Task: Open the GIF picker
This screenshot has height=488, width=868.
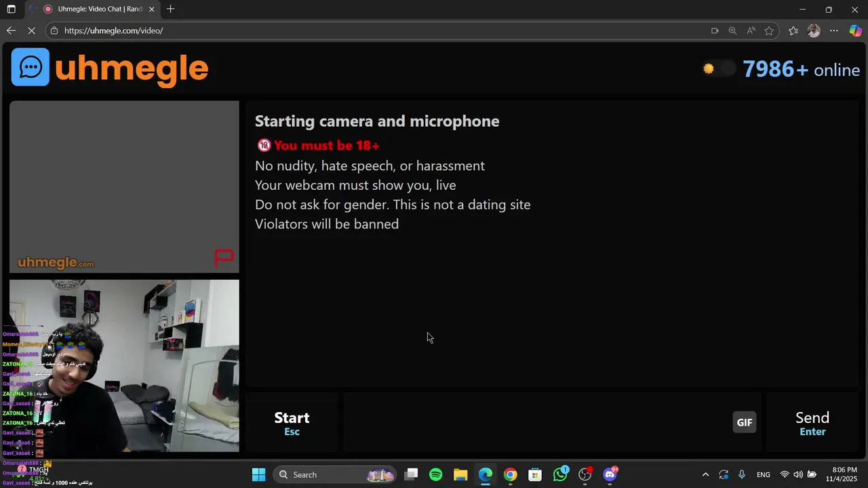Action: 745,422
